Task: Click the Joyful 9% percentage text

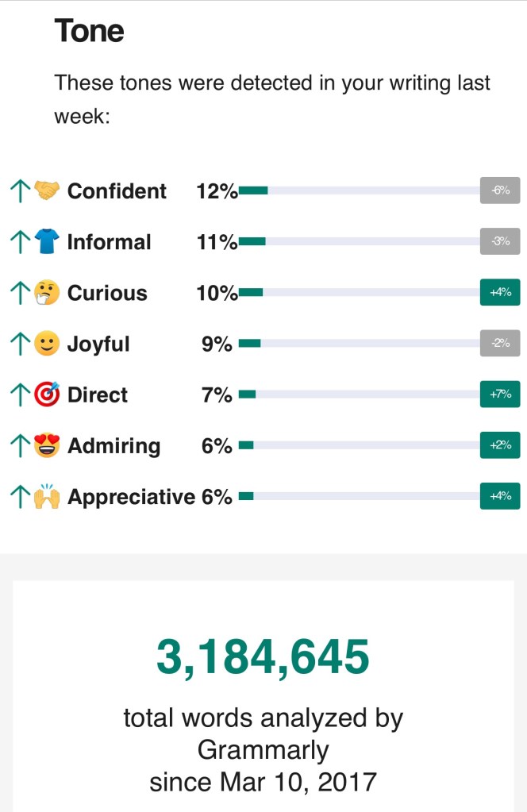Action: pos(217,344)
